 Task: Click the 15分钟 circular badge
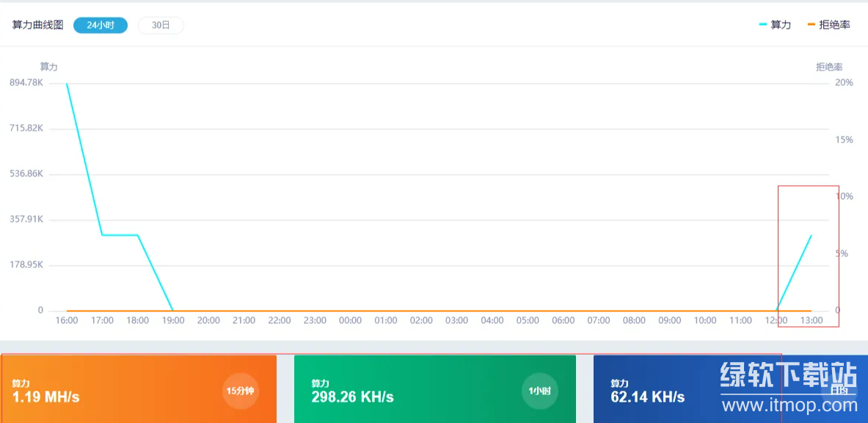(x=241, y=391)
